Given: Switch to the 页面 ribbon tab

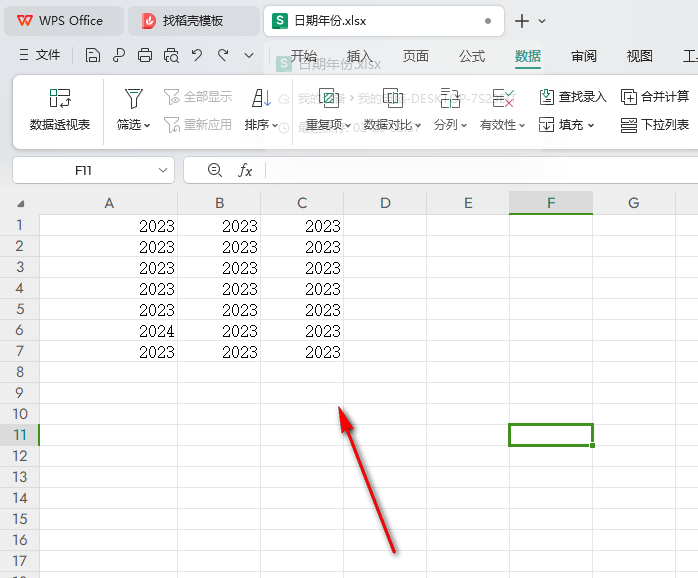Looking at the screenshot, I should click(416, 56).
